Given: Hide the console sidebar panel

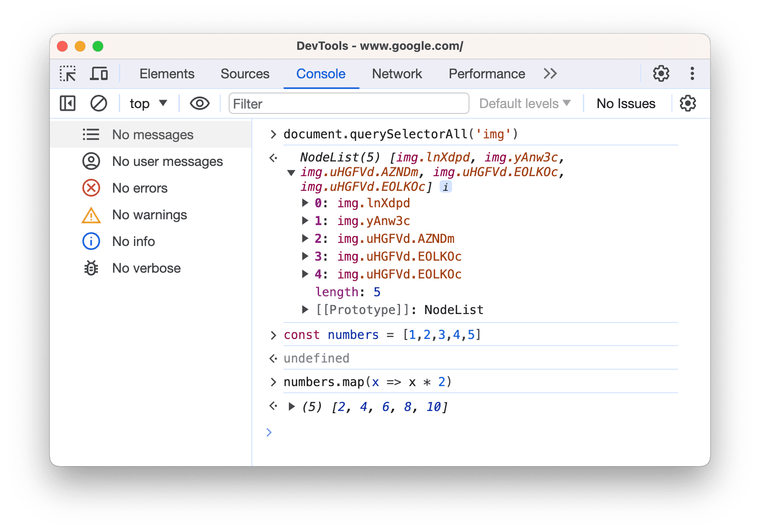Looking at the screenshot, I should pos(67,103).
